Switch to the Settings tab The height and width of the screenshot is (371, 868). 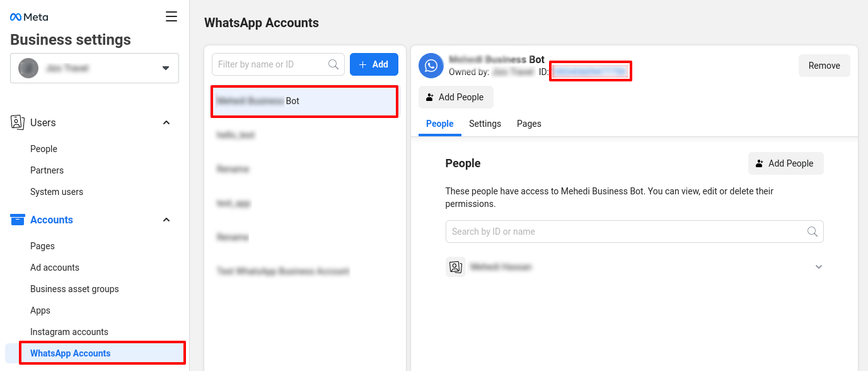485,124
